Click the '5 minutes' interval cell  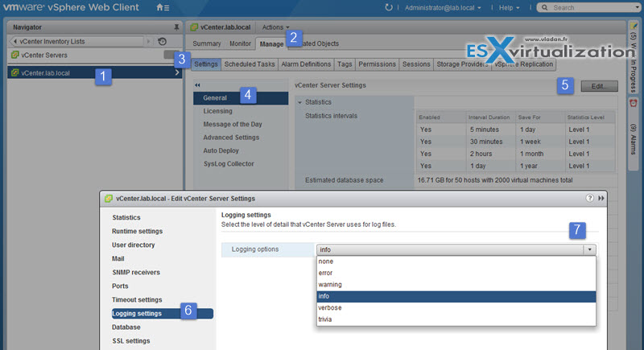(x=490, y=130)
